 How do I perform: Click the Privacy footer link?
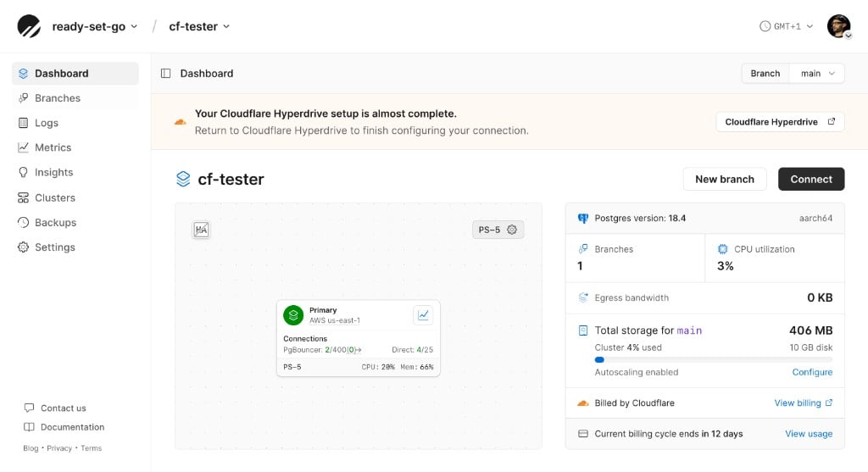click(x=59, y=448)
